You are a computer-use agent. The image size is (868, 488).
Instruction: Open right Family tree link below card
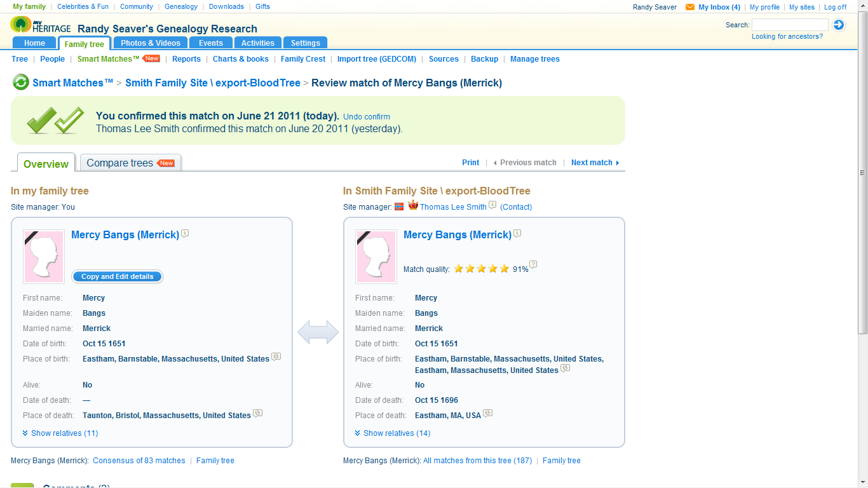562,461
